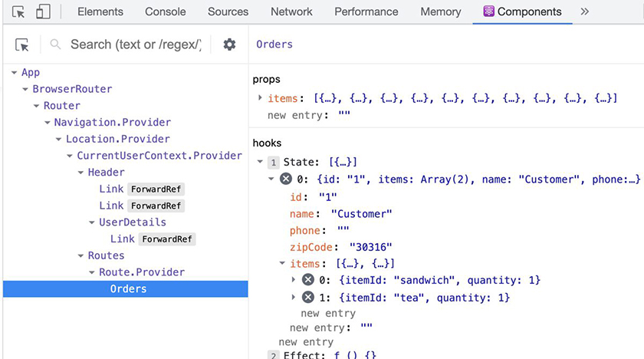644x359 pixels.
Task: Select the Header component
Action: click(106, 172)
